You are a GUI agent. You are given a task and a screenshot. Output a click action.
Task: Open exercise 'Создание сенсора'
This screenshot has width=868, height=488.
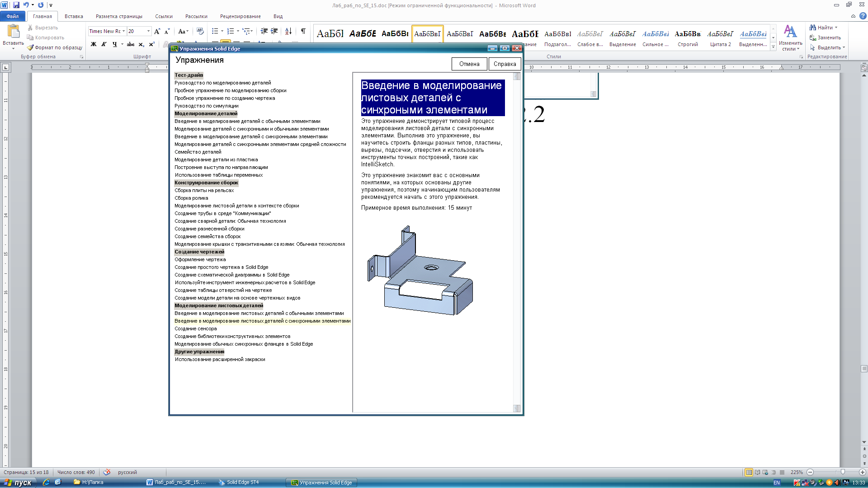coord(196,328)
